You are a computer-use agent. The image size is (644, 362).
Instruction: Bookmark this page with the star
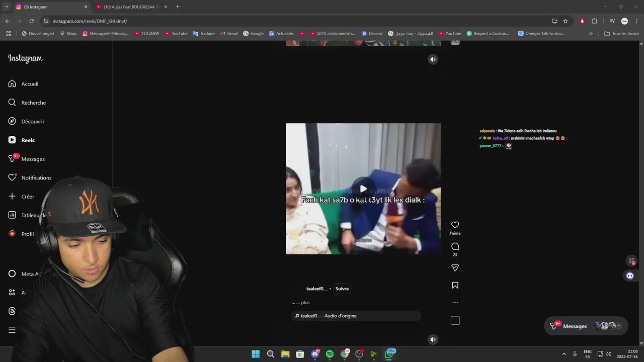[x=566, y=21]
